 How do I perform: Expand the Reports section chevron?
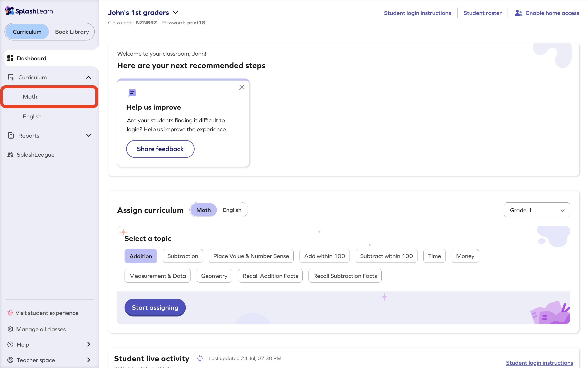tap(89, 135)
